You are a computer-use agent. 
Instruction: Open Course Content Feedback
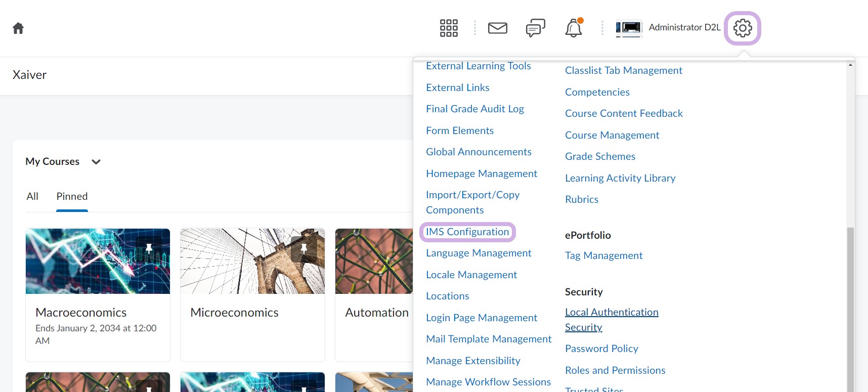point(624,113)
